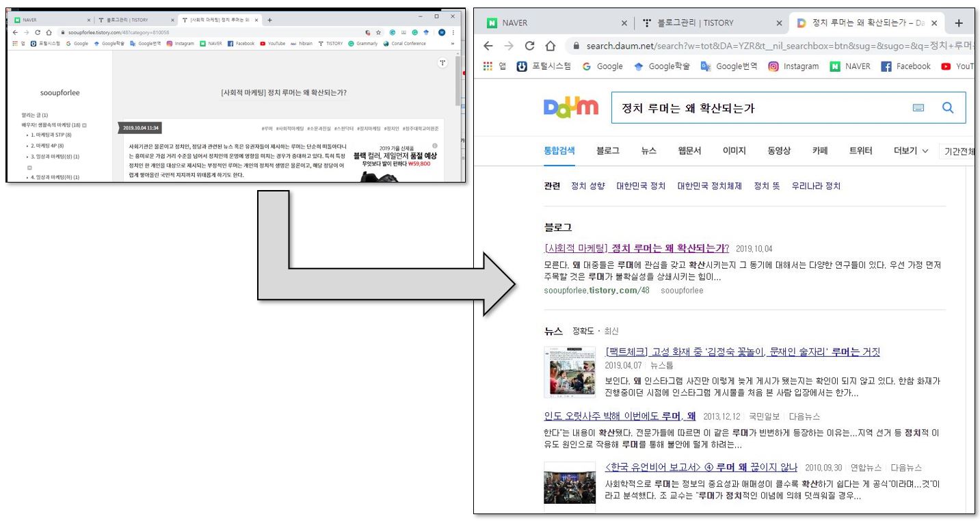Viewport: 980px width, 521px height.
Task: Click the ad info icon beside the banner
Action: (x=435, y=146)
